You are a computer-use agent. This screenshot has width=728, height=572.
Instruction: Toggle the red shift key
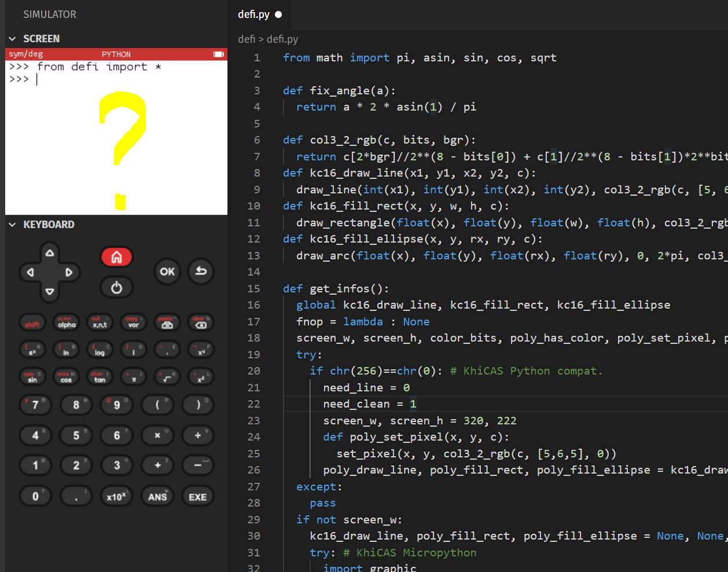coord(32,322)
